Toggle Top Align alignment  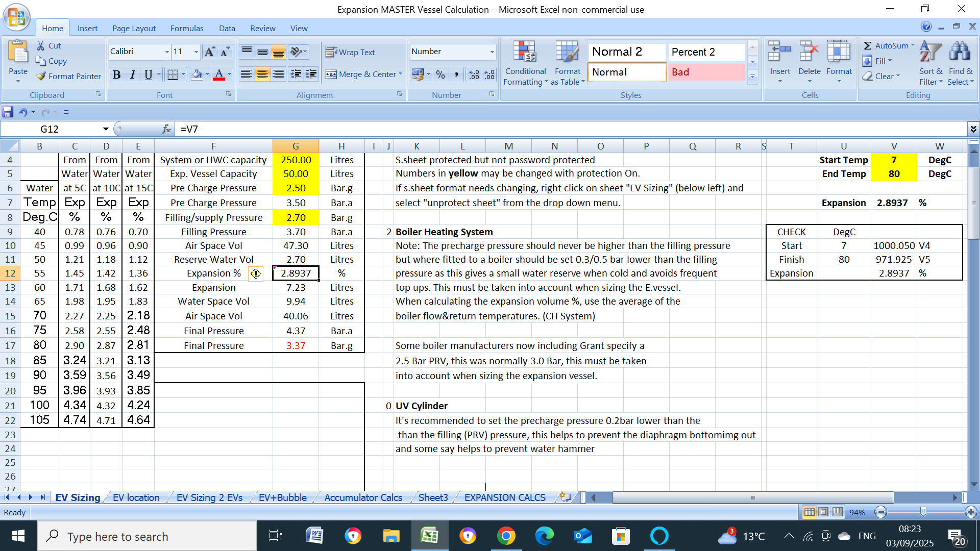click(247, 52)
